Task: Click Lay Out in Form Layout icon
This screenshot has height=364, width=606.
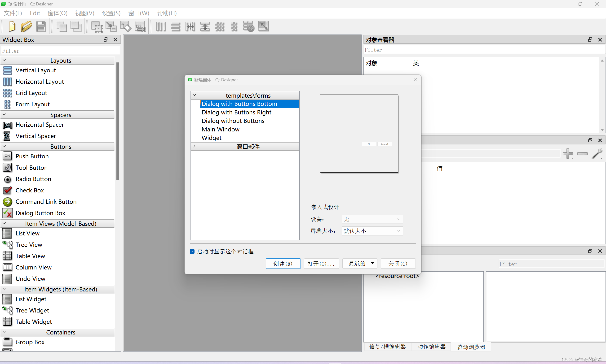Action: tap(234, 26)
